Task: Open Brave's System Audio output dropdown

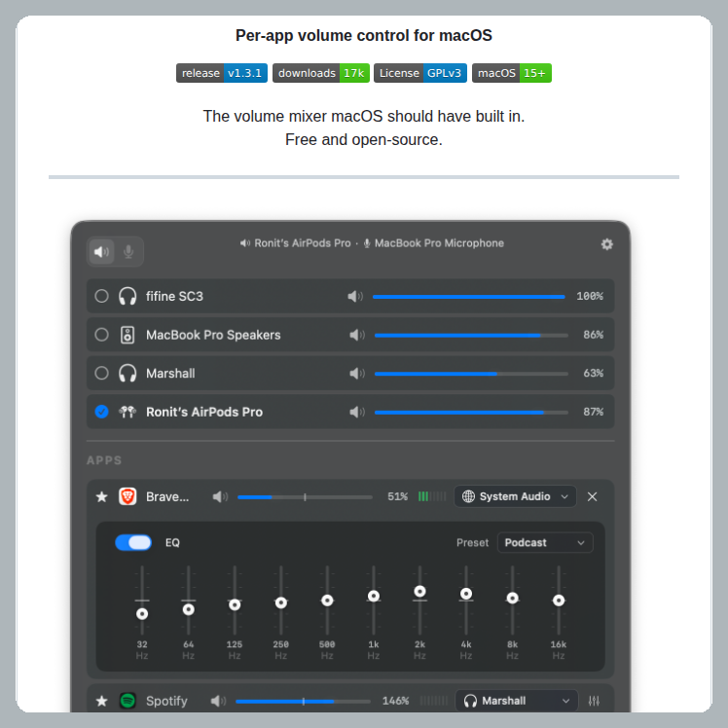Action: (x=516, y=496)
